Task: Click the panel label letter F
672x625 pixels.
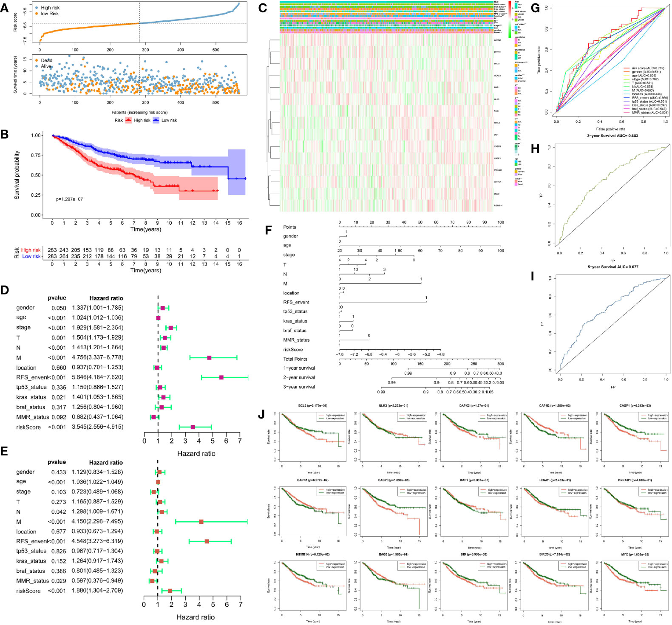Action: tap(268, 230)
